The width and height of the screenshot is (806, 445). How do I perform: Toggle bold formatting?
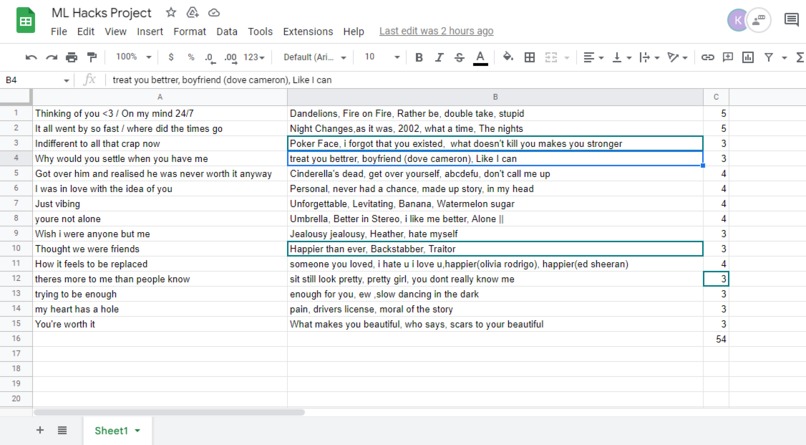(419, 58)
